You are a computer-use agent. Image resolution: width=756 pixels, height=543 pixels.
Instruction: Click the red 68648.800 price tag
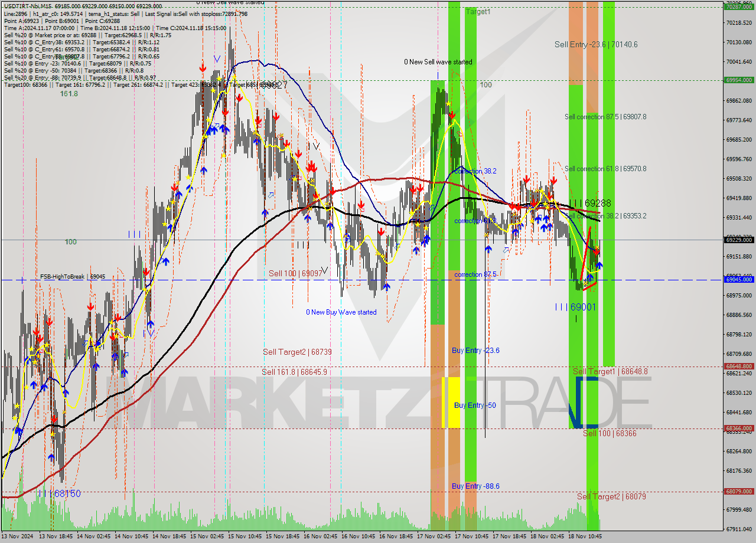(x=739, y=366)
